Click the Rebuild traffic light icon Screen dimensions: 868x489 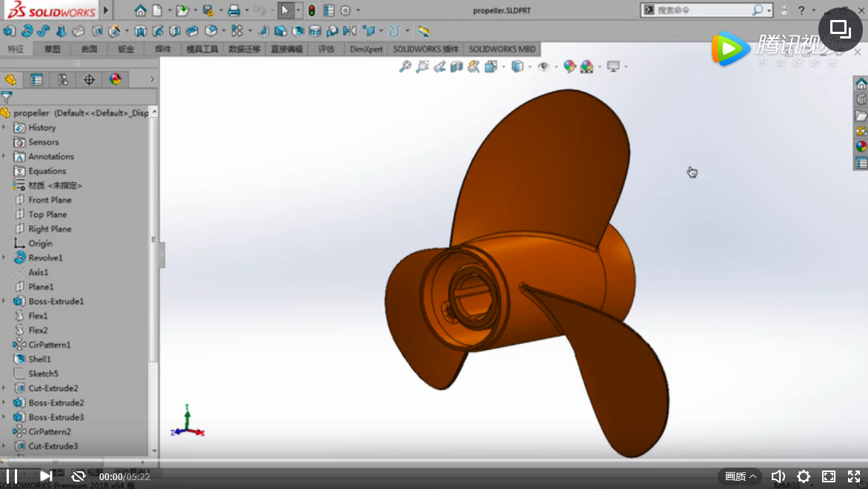pyautogui.click(x=312, y=10)
